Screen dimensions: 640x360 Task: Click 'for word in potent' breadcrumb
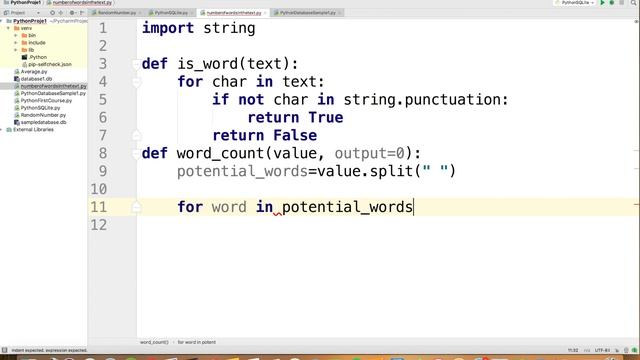(197, 342)
